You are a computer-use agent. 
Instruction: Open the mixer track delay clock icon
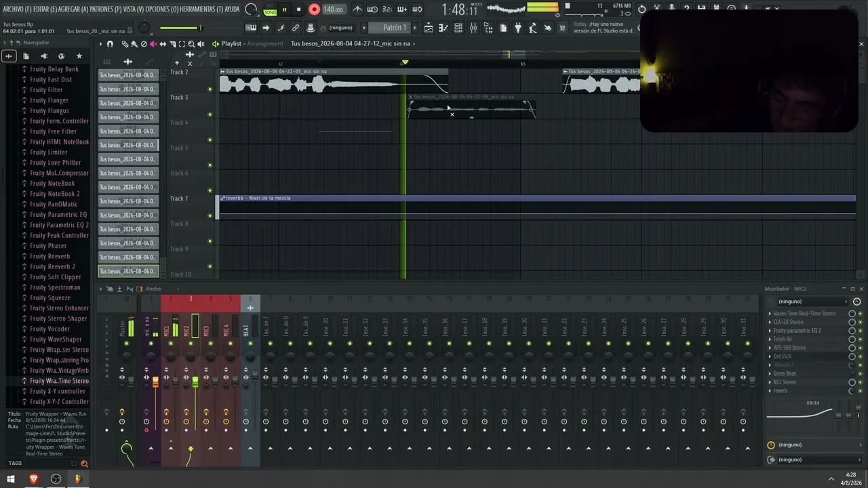(771, 445)
